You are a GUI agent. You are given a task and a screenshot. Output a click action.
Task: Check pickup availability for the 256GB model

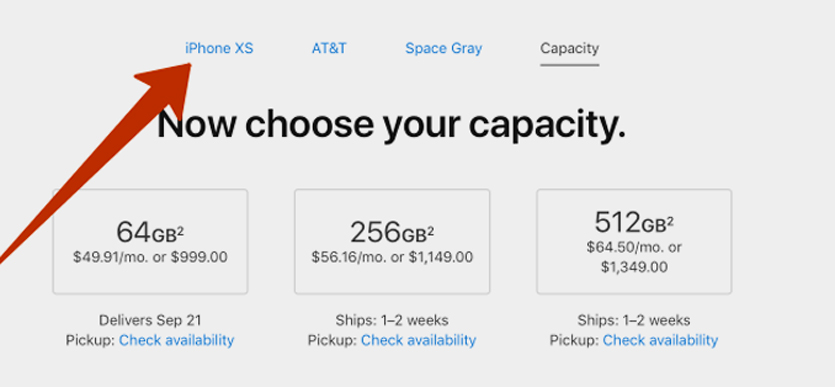point(419,340)
